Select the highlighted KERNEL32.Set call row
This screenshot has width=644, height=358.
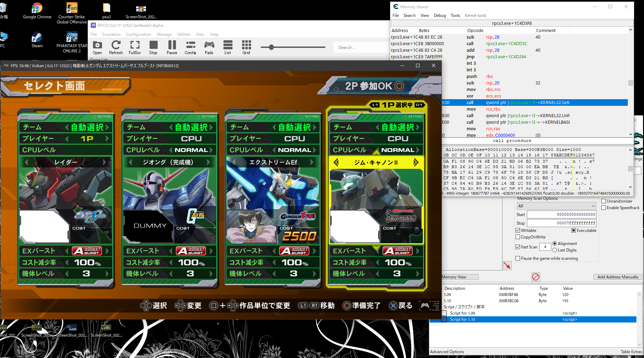535,103
